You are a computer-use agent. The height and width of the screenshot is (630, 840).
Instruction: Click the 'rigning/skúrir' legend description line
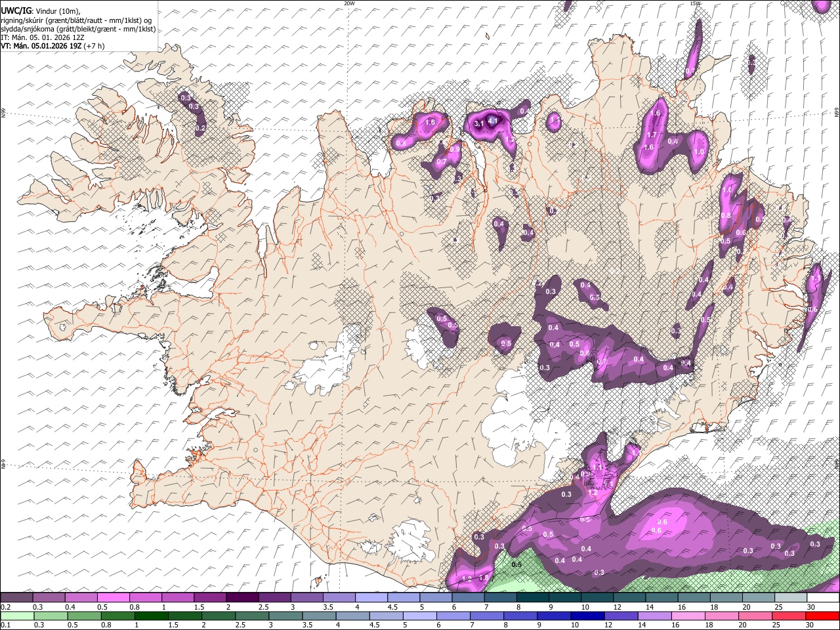(77, 20)
